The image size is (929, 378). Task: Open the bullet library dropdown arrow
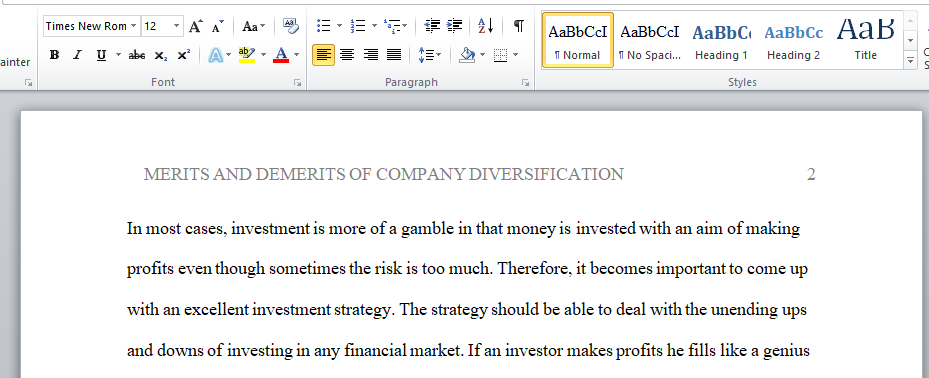click(x=339, y=26)
